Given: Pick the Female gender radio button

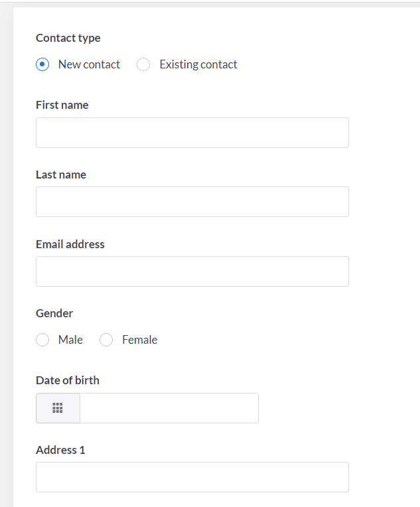Looking at the screenshot, I should (106, 340).
